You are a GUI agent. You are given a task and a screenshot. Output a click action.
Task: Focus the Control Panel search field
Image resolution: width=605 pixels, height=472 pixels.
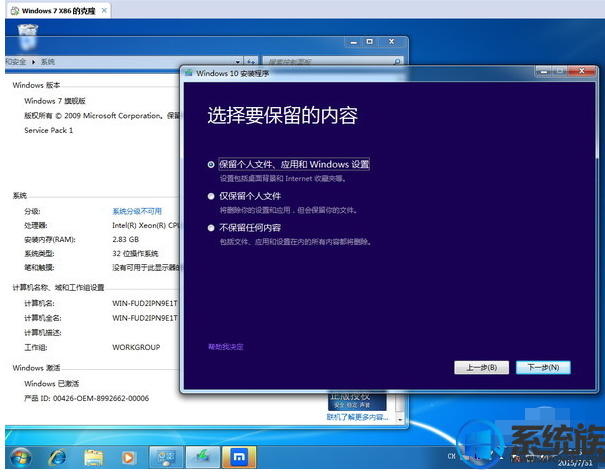point(328,62)
